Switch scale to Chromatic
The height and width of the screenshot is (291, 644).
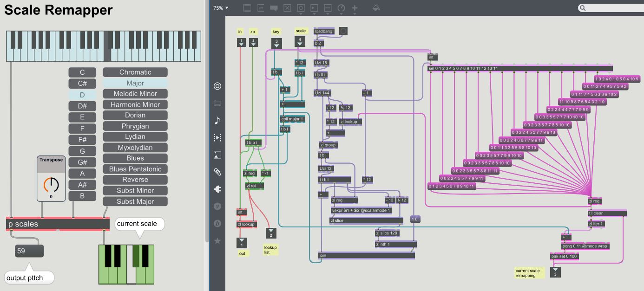(x=135, y=72)
